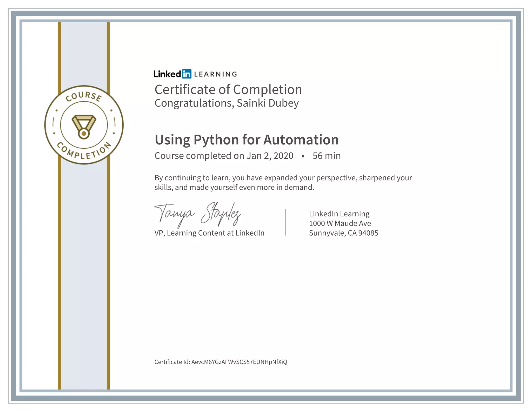Viewport: 532px width, 411px height.
Task: Click the course title Using Python for Automation
Action: (x=247, y=140)
